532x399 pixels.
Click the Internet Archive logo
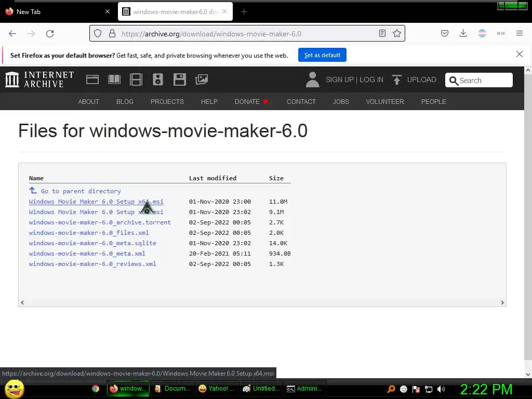click(x=39, y=79)
